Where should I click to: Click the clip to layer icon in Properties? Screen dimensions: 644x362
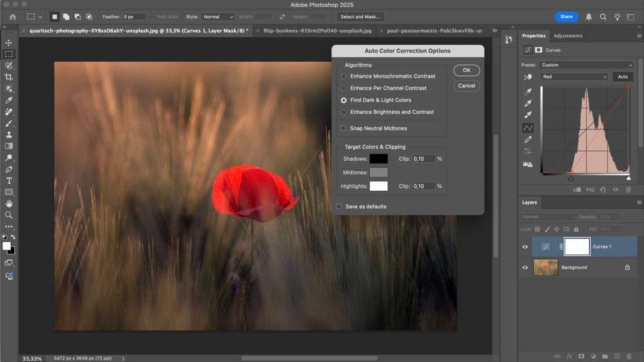coord(577,189)
